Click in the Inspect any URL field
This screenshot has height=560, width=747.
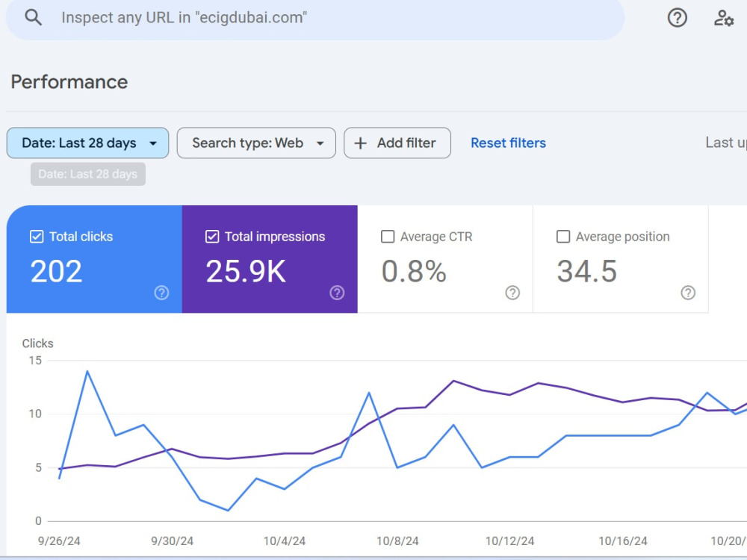[315, 18]
